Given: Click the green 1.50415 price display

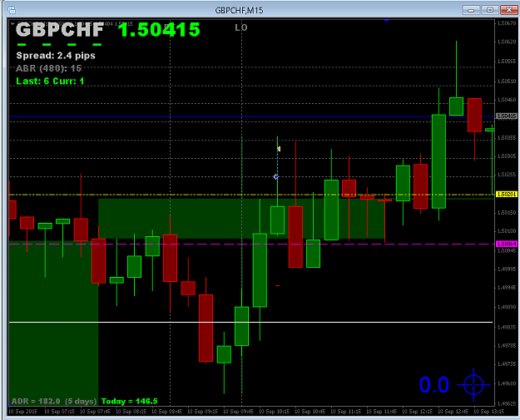Looking at the screenshot, I should 160,30.
